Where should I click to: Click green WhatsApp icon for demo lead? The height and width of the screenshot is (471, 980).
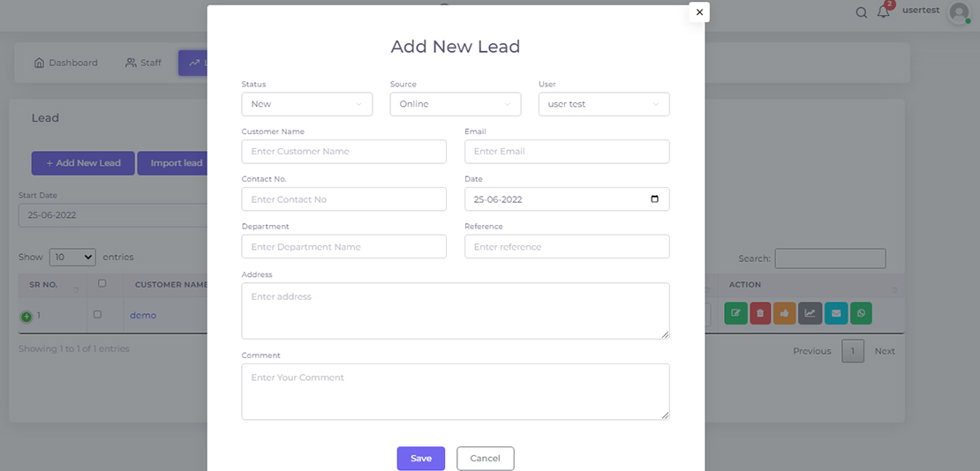861,313
